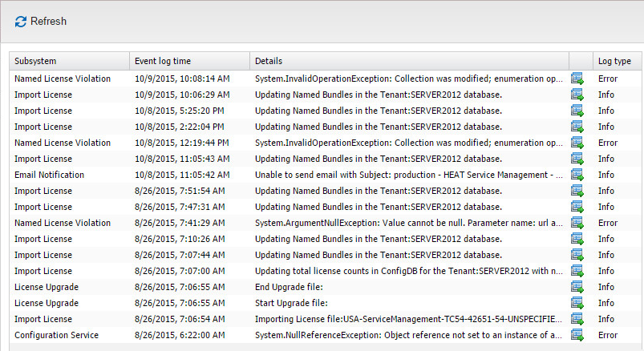Screen dimensions: 644x351
Task: Click details icon for Configuration Service row
Action: point(577,335)
